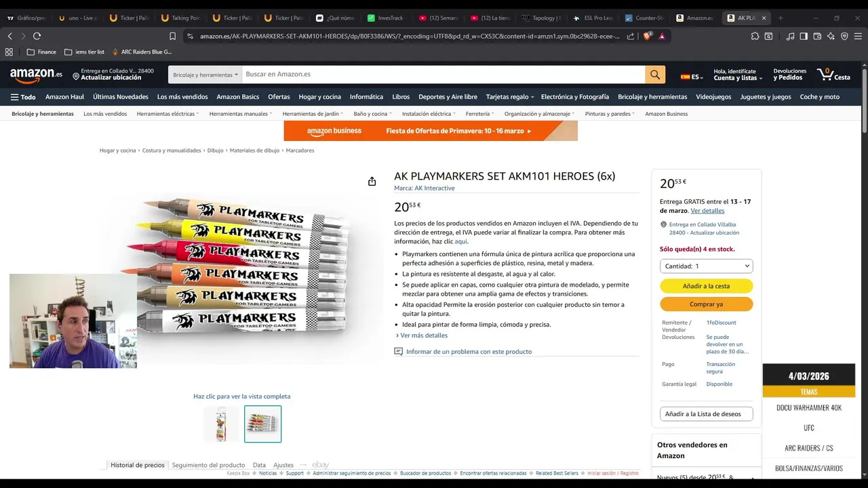Click the share icon above product image

[372, 181]
